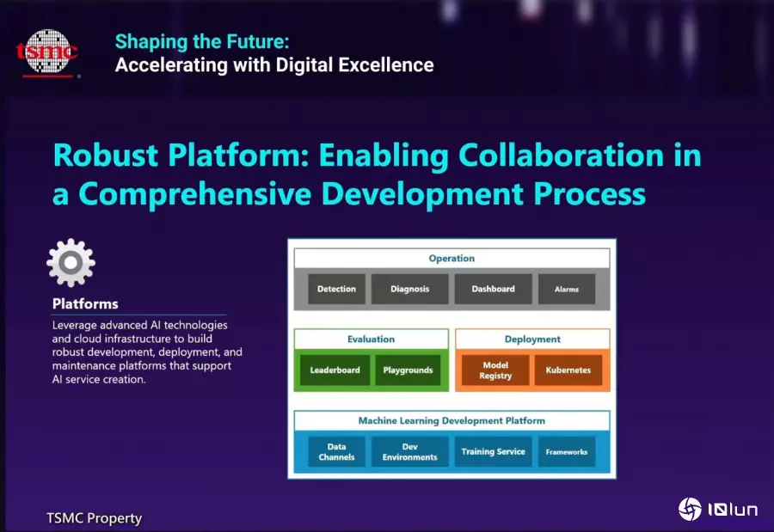Click the Platforms heading text
774x532 pixels.
click(x=85, y=303)
